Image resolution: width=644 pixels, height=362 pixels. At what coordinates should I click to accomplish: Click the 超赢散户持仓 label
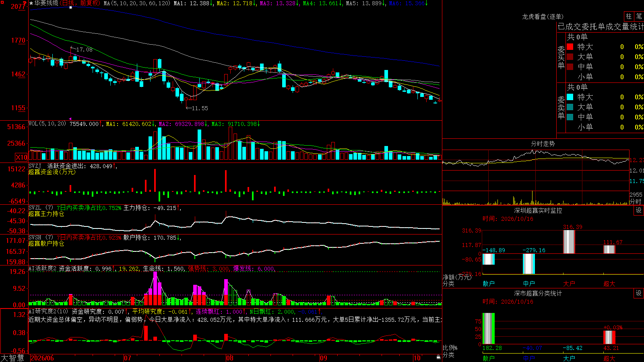click(46, 243)
